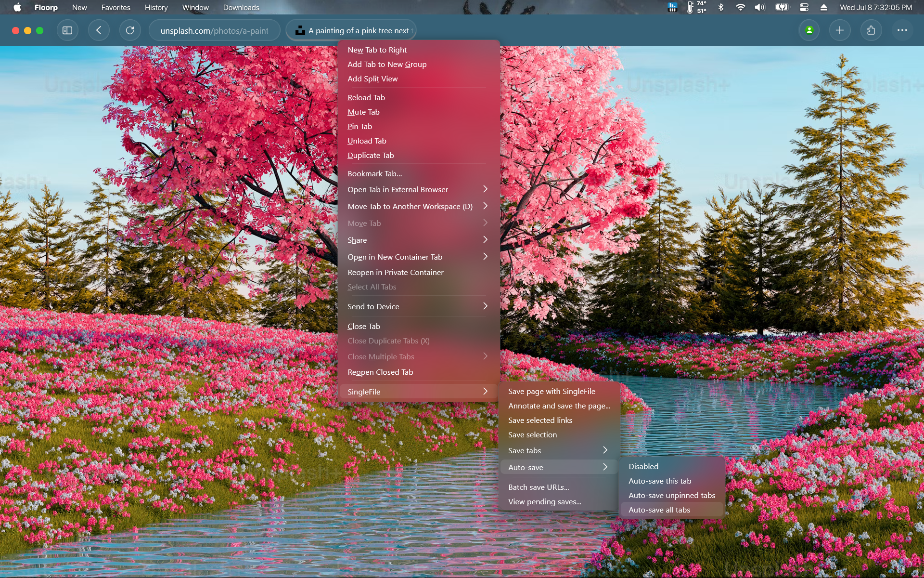
Task: Open Control Center icon
Action: coord(804,7)
